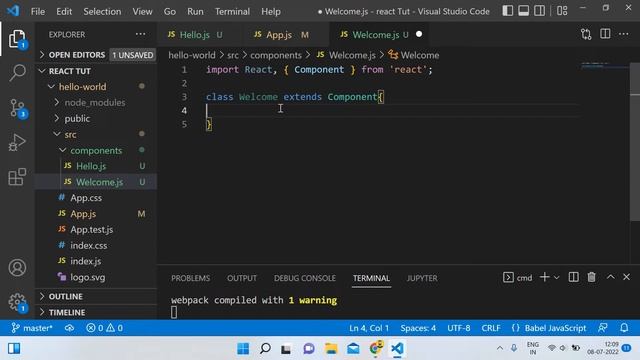
Task: Open the Extensions view
Action: 17,177
